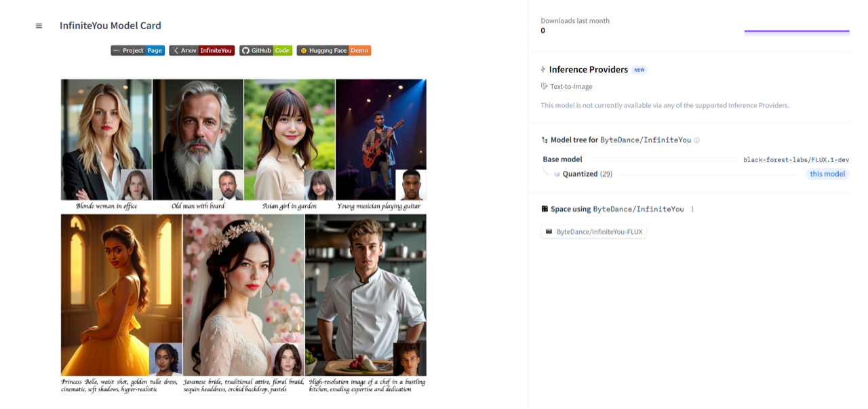The image size is (868, 409).
Task: Open the ByteDance/InfiniteYou-FLUX space
Action: click(594, 232)
